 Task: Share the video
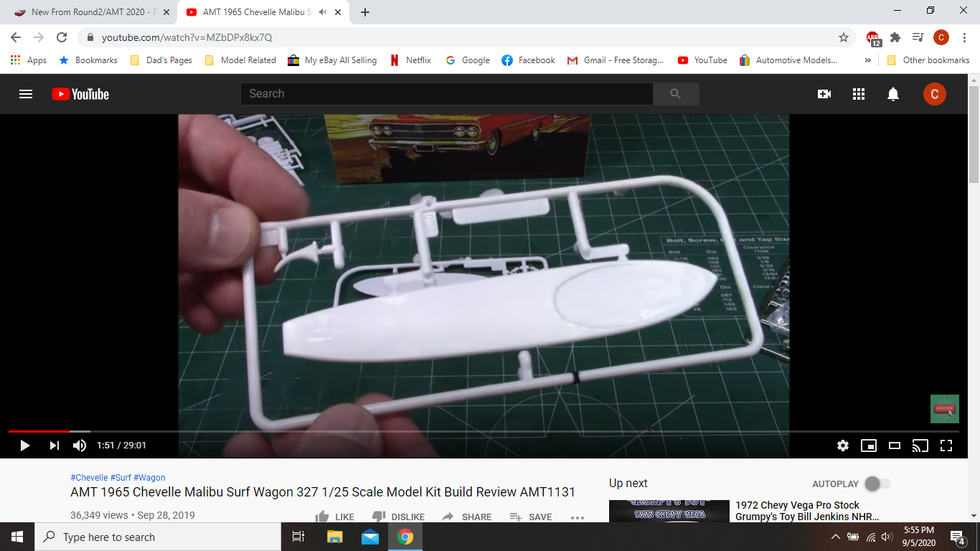click(x=467, y=517)
